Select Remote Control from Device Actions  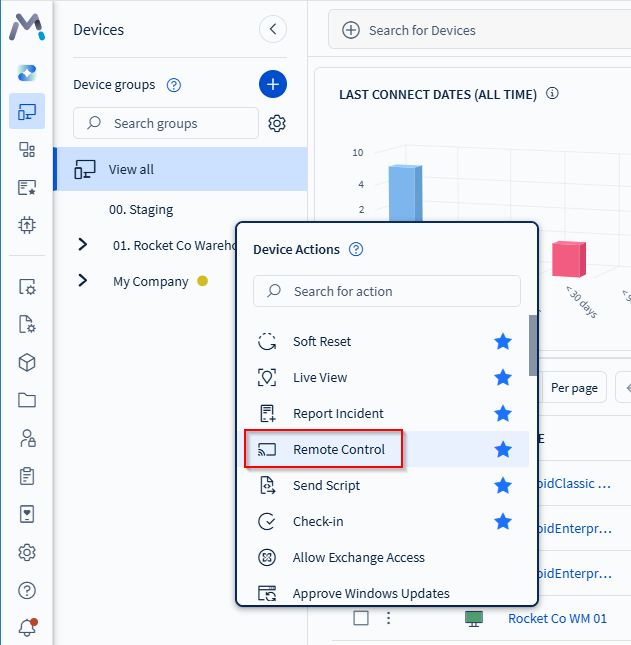click(x=338, y=450)
